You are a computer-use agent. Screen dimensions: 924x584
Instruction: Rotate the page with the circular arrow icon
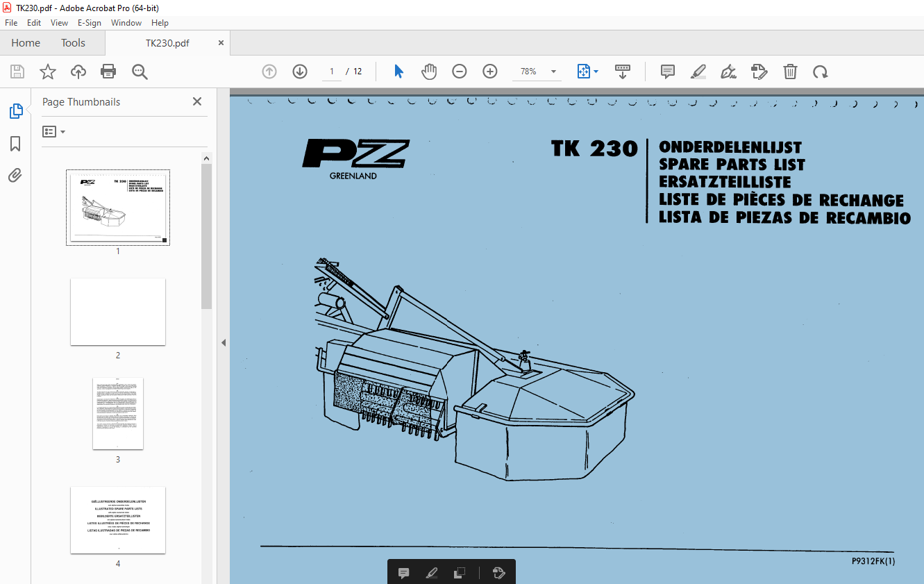(821, 72)
